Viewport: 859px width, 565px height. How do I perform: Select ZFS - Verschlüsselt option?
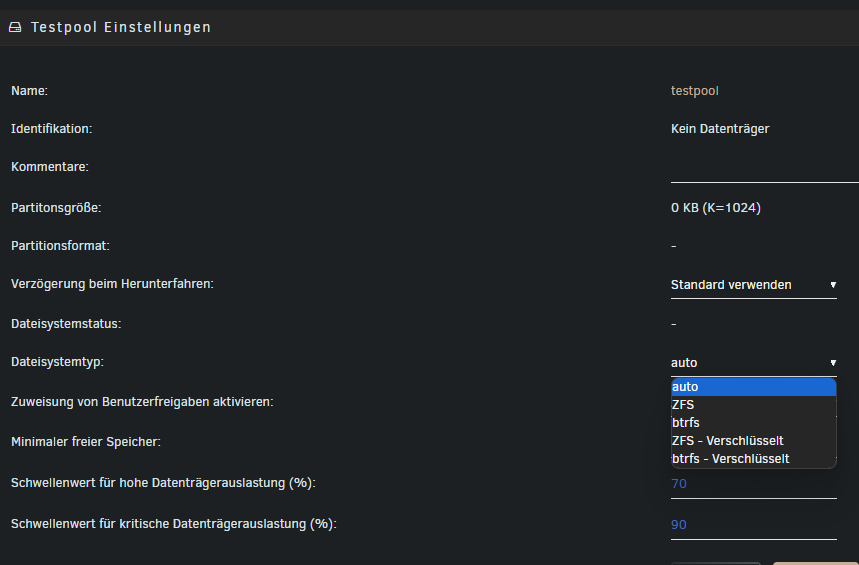click(753, 441)
